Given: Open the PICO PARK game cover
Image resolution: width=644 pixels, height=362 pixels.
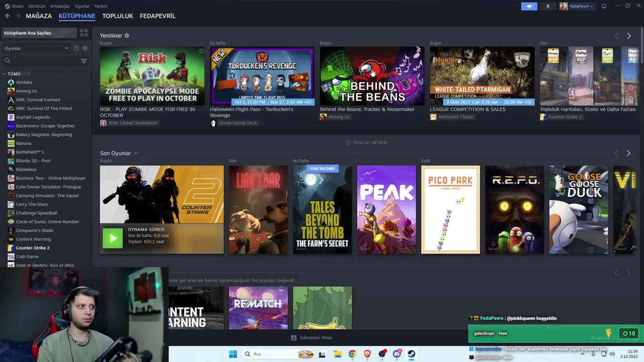Looking at the screenshot, I should (450, 210).
